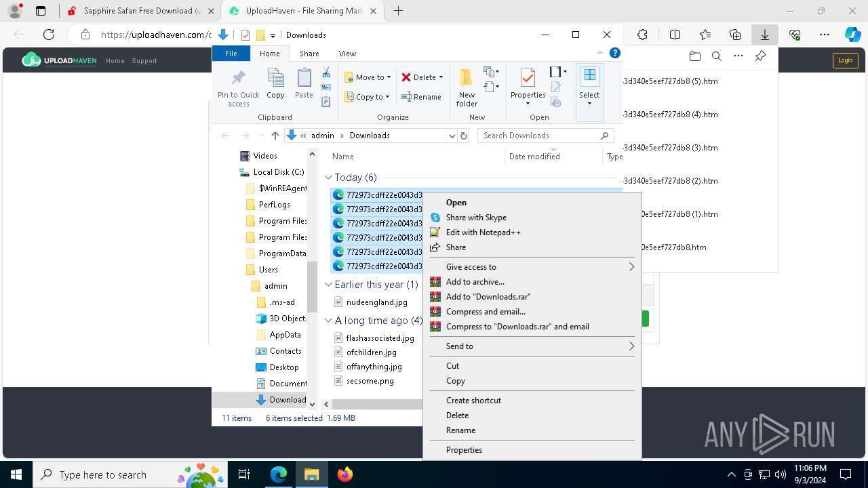Click the Copy ribbon icon
Image resolution: width=868 pixels, height=488 pixels.
click(275, 84)
